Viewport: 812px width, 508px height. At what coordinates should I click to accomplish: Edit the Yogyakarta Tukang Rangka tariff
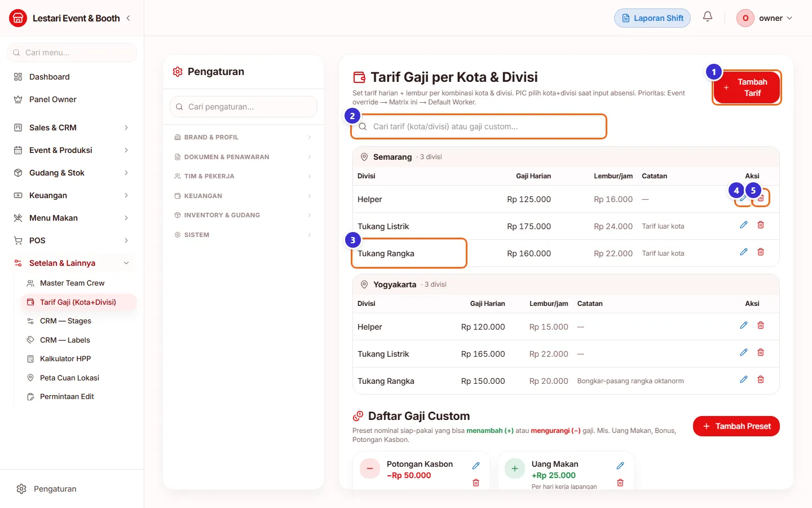point(744,379)
